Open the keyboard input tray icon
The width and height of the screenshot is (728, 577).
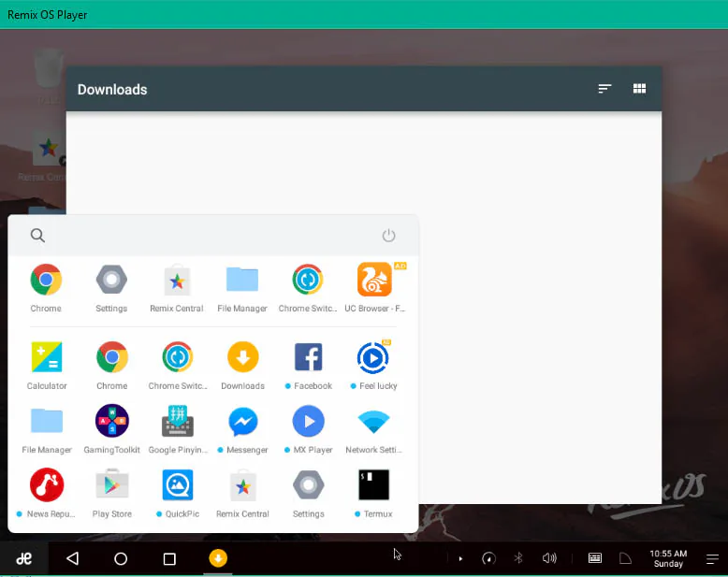(595, 558)
